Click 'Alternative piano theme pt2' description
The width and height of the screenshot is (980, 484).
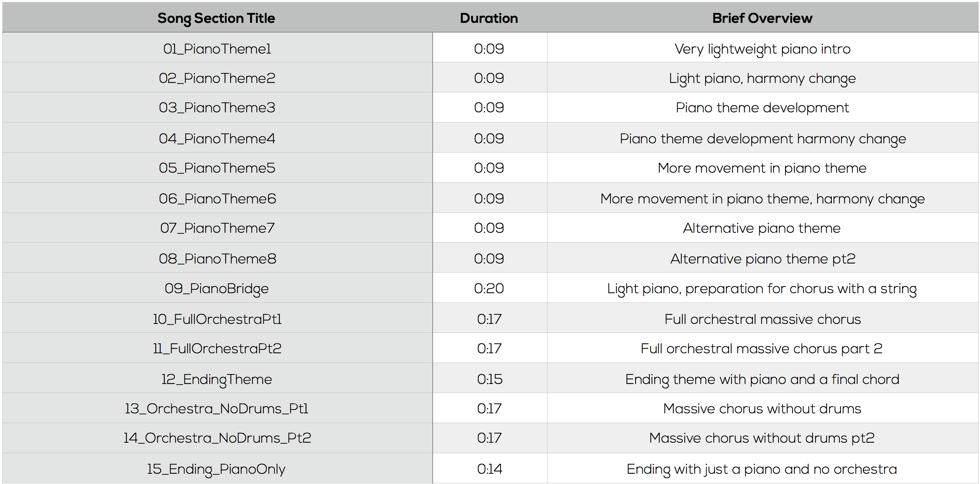pyautogui.click(x=762, y=258)
